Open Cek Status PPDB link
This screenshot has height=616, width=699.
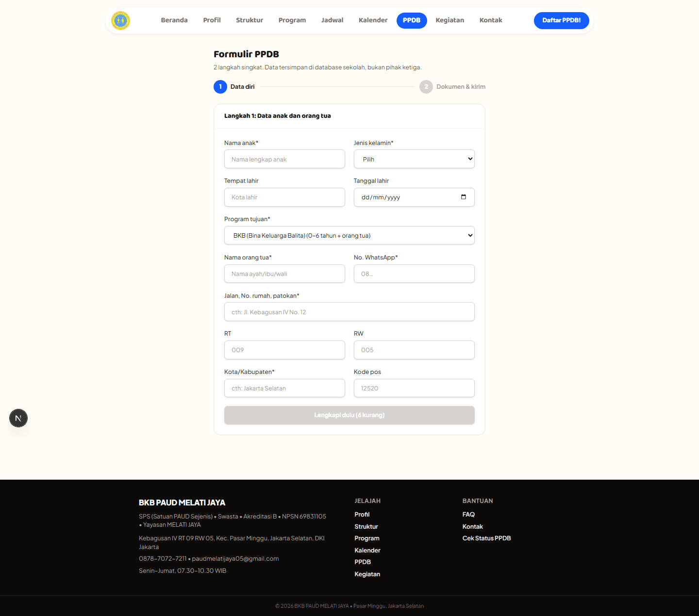pyautogui.click(x=486, y=538)
